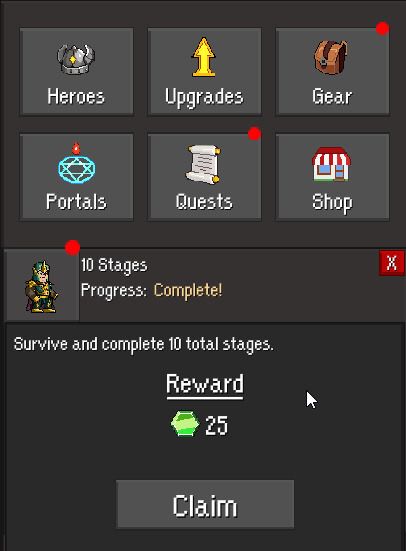Click the red notification dot on Quests
This screenshot has width=406, height=551.
point(254,134)
